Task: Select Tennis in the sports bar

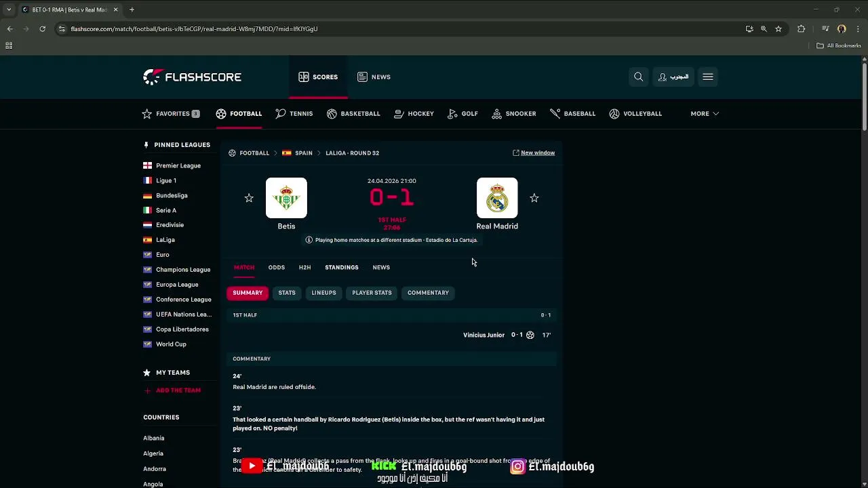Action: 294,114
